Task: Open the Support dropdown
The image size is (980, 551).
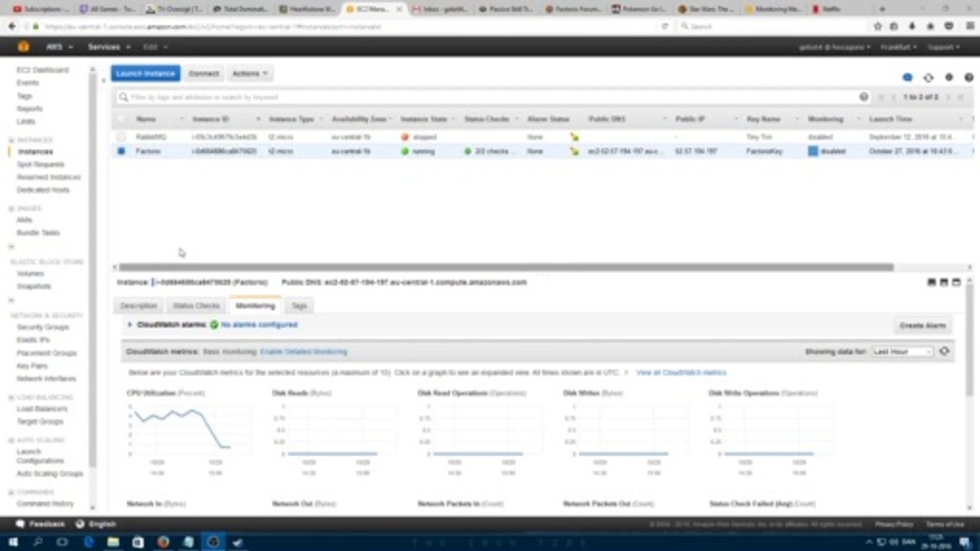Action: pyautogui.click(x=943, y=47)
